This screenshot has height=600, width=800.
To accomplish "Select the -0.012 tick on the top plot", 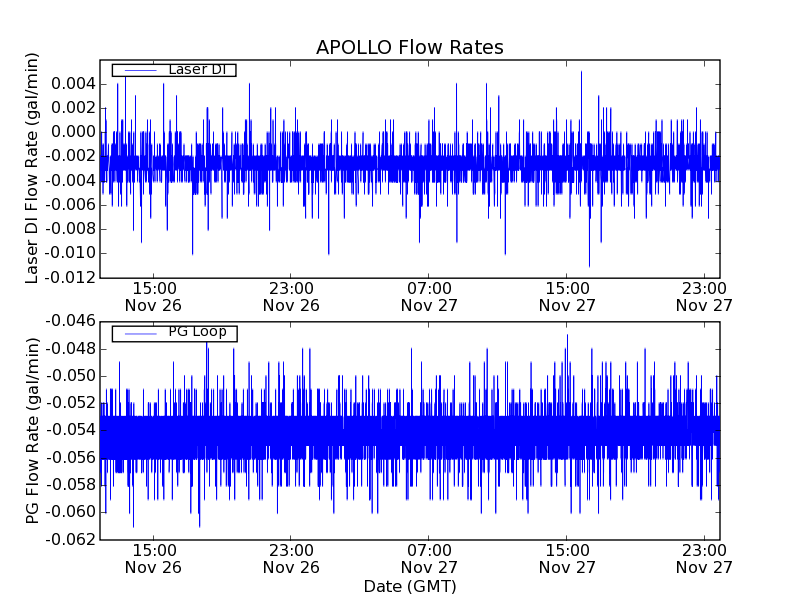I will click(x=70, y=278).
